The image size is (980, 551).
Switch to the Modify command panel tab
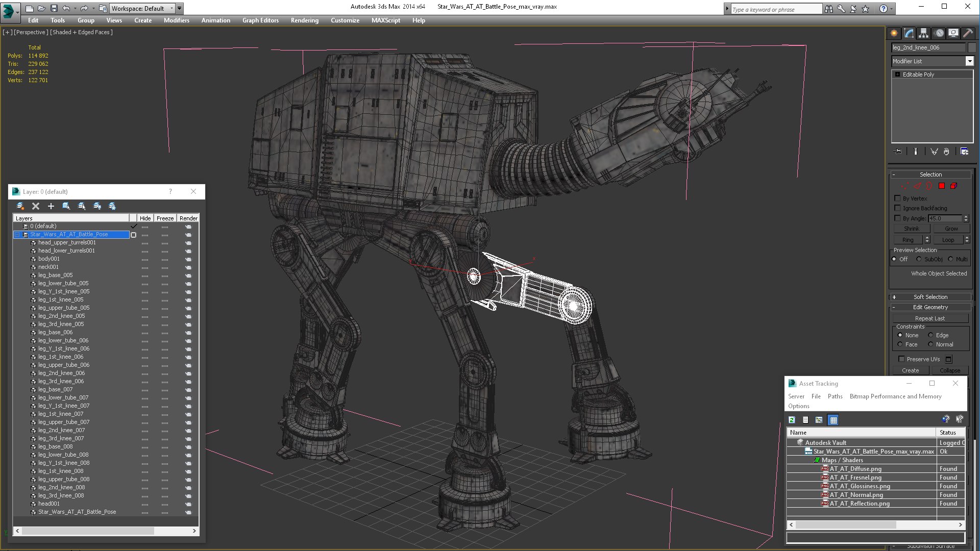click(909, 33)
